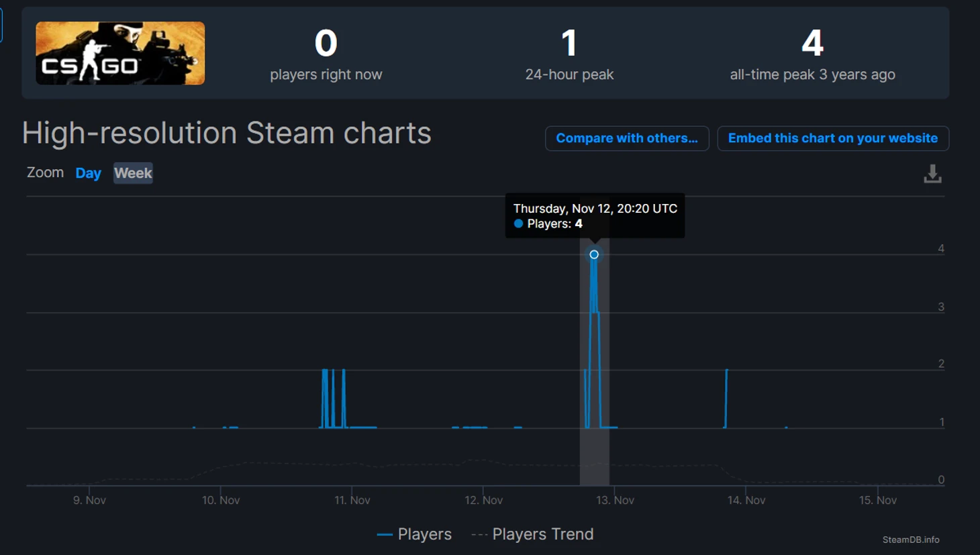
Task: Click the dashed Players Trend legend icon
Action: (x=479, y=535)
